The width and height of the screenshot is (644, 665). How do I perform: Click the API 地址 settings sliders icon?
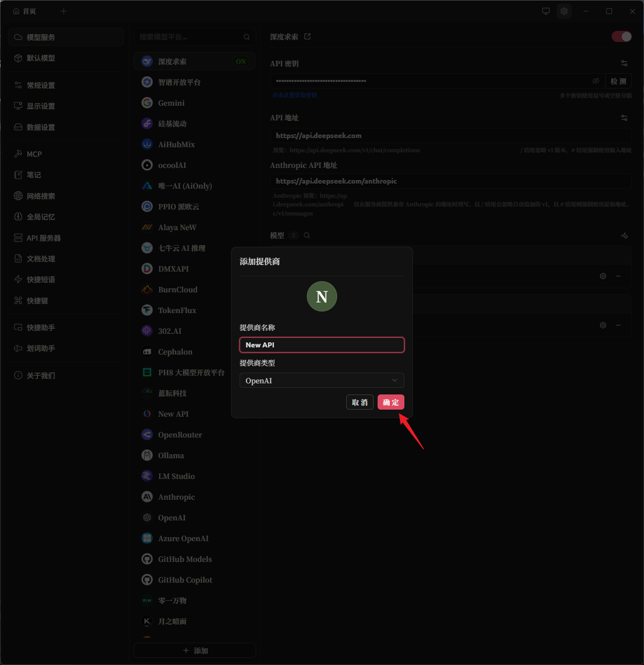click(624, 118)
